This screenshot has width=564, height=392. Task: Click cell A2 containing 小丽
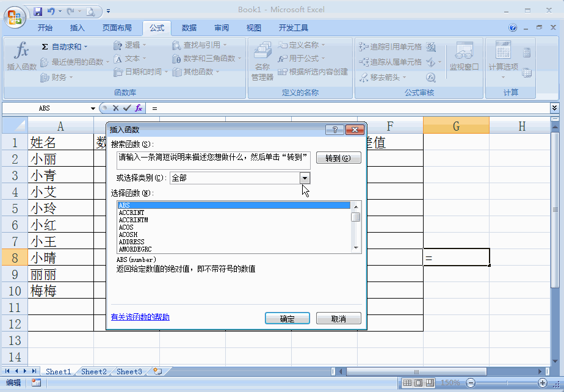click(x=61, y=158)
